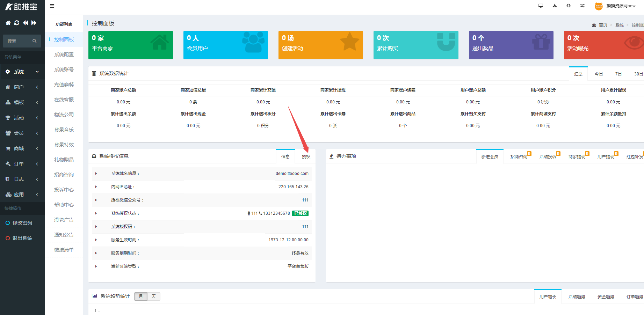Image resolution: width=644 pixels, height=315 pixels.
Task: Click the shuffle icon in top bar
Action: coord(583,6)
